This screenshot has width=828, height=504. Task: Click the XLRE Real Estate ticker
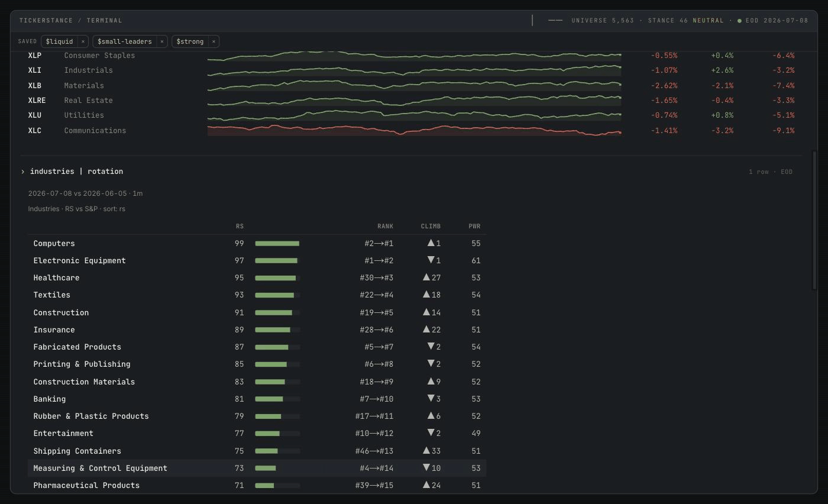pyautogui.click(x=37, y=101)
